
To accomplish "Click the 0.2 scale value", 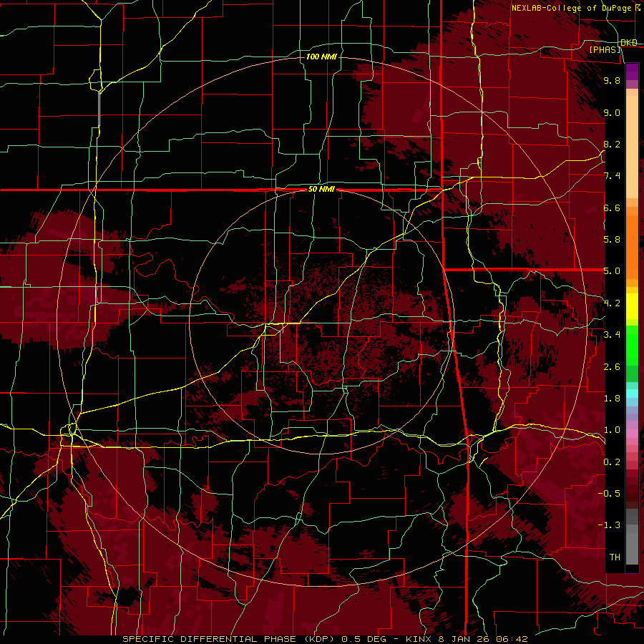I will click(x=612, y=462).
